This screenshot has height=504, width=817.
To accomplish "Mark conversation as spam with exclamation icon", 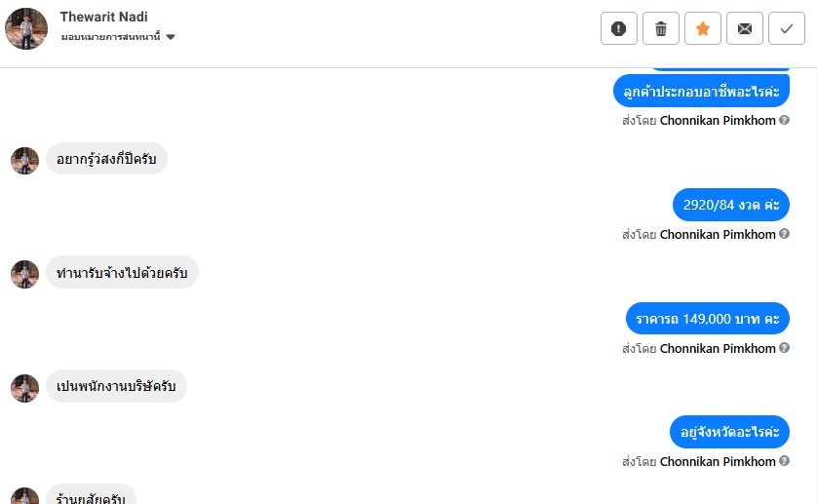I will (x=619, y=29).
